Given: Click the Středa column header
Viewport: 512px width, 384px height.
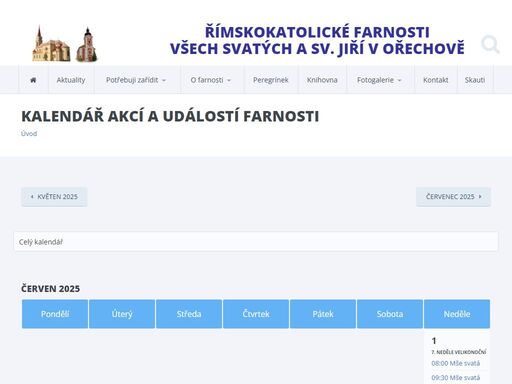Looking at the screenshot, I should click(189, 314).
